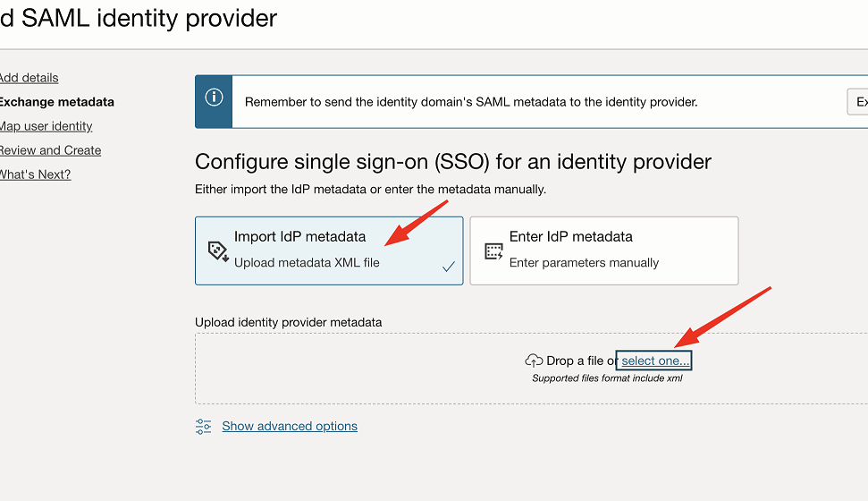Click the Enter IdP metadata form icon

(493, 251)
